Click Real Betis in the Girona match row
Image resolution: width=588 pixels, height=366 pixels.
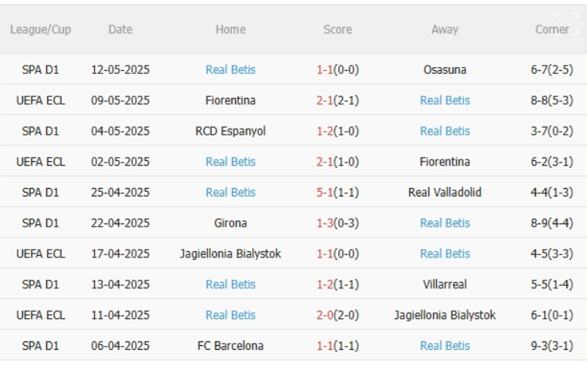[445, 223]
